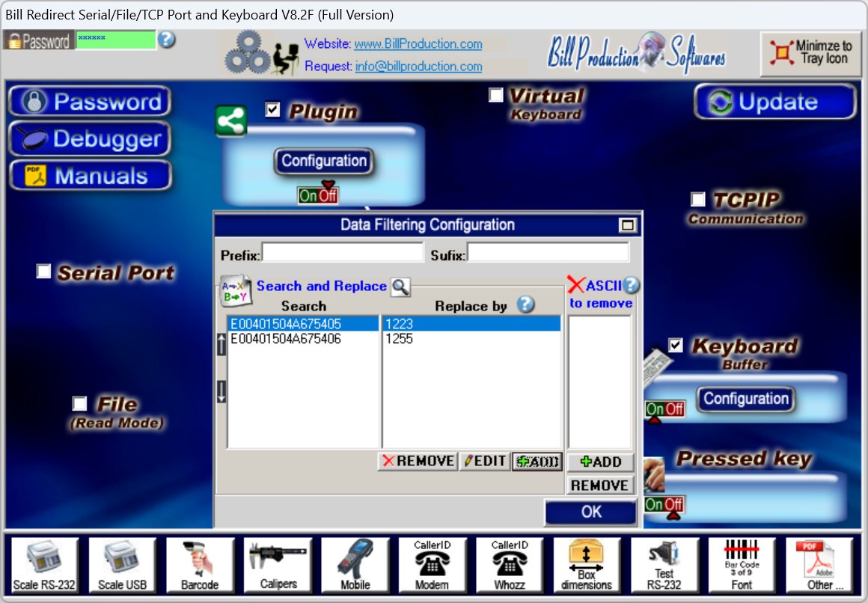This screenshot has height=603, width=868.
Task: Open the CallerID Modem icon
Action: pyautogui.click(x=433, y=565)
